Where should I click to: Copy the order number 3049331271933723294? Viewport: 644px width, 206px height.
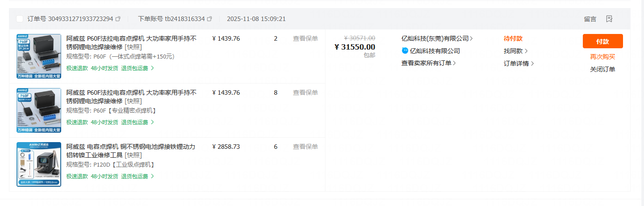point(118,19)
